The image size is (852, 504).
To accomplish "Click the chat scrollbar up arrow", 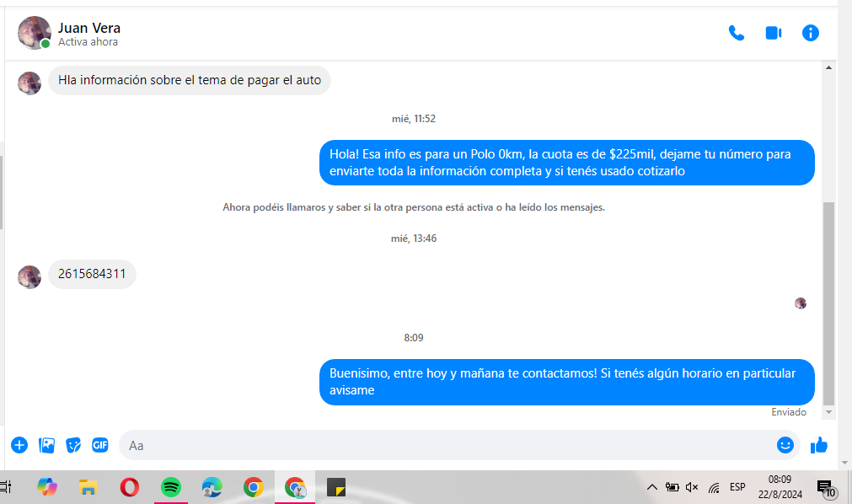I will coord(828,67).
